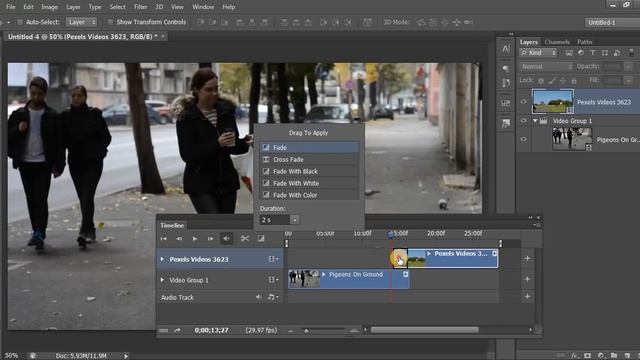Click the timeline horizontal scrollbar thumb
640x360 pixels.
point(424,330)
